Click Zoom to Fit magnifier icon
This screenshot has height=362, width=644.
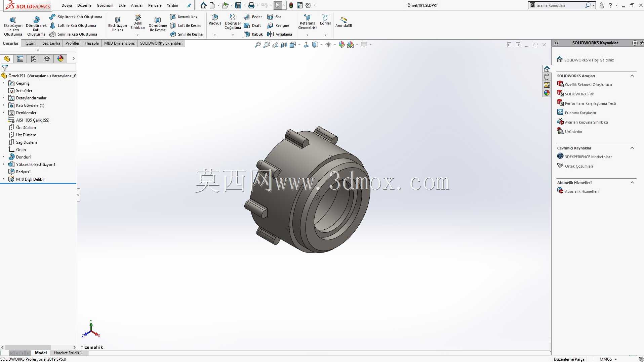(x=258, y=45)
